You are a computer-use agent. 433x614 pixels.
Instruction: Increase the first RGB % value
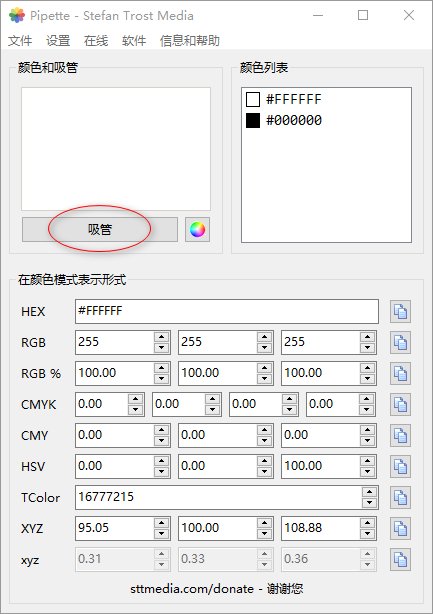(162, 368)
